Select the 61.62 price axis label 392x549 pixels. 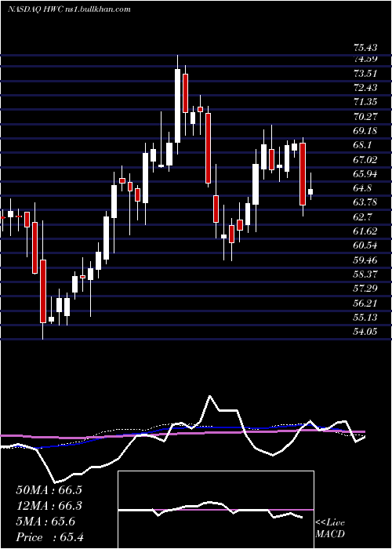(x=364, y=231)
